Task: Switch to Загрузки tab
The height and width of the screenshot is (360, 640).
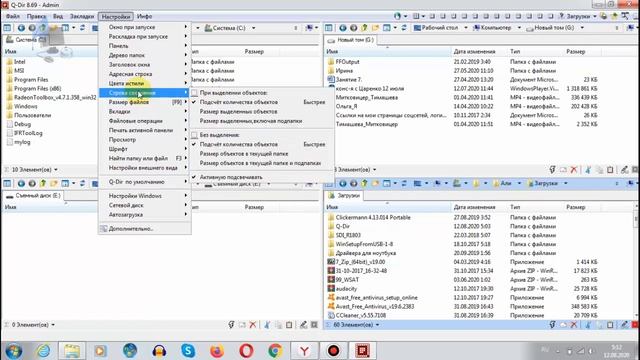Action: [344, 196]
